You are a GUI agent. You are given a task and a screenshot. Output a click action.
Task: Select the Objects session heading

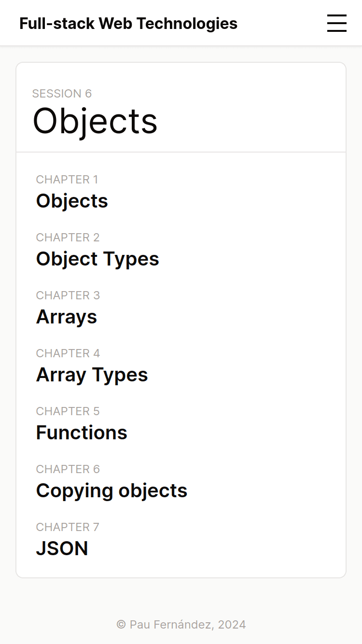95,122
